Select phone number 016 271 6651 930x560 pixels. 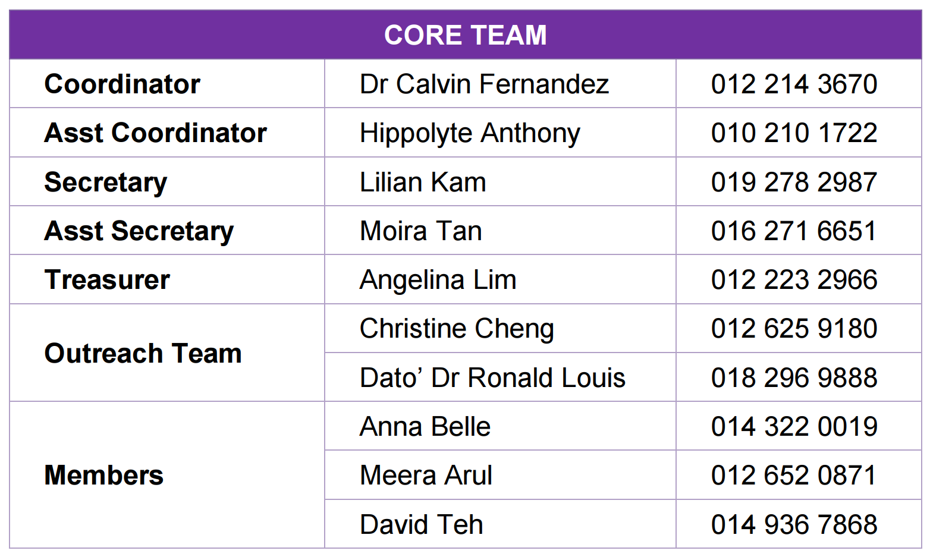point(794,231)
